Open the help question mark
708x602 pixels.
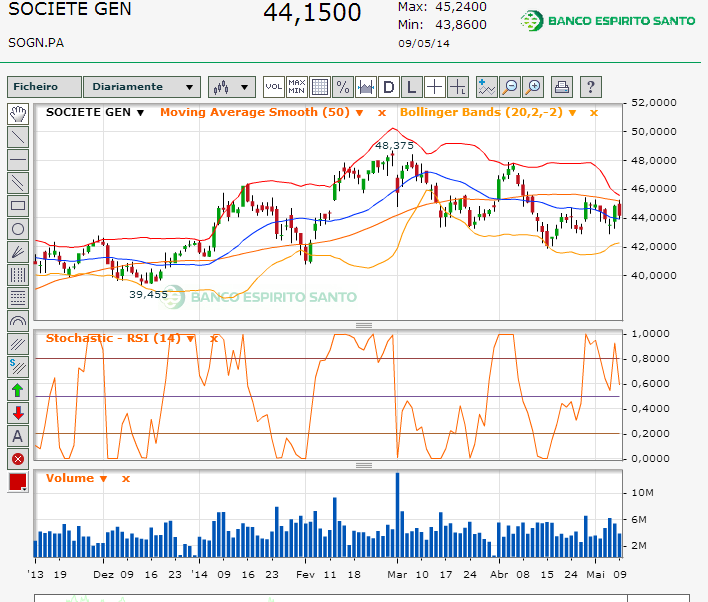(x=591, y=87)
